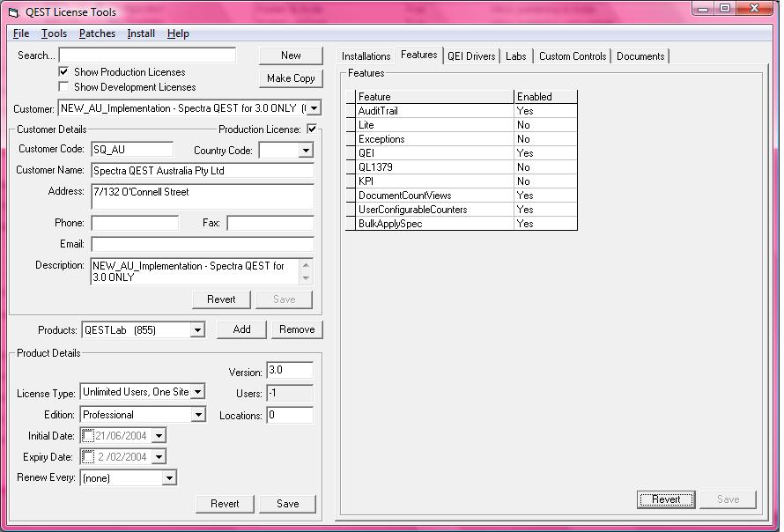Viewport: 784px width, 532px height.
Task: Open the Custom Controls tab
Action: (x=572, y=56)
